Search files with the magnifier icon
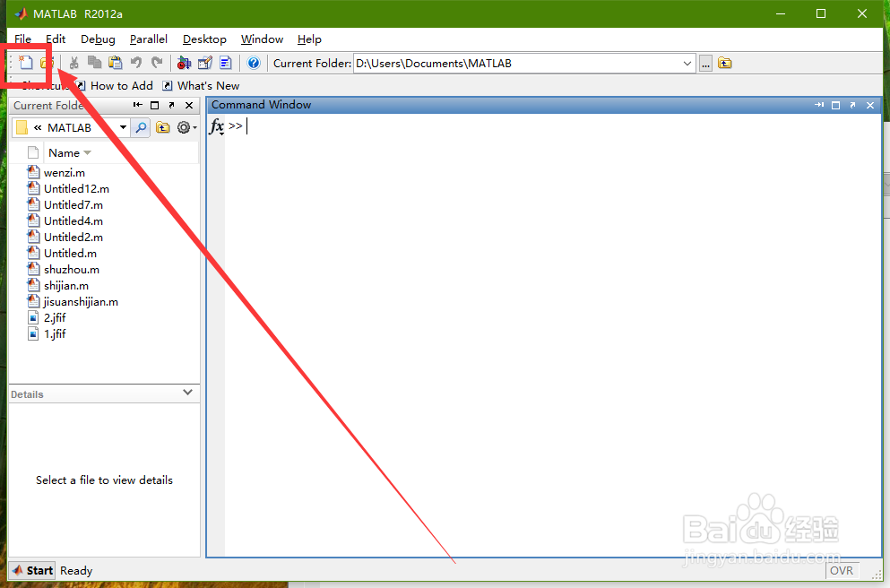 point(141,127)
